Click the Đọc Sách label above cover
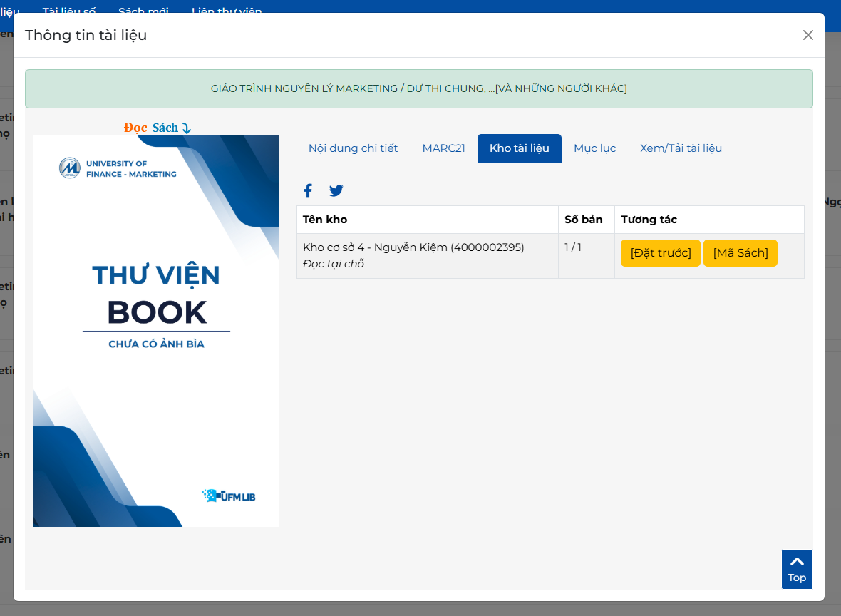 tap(157, 128)
